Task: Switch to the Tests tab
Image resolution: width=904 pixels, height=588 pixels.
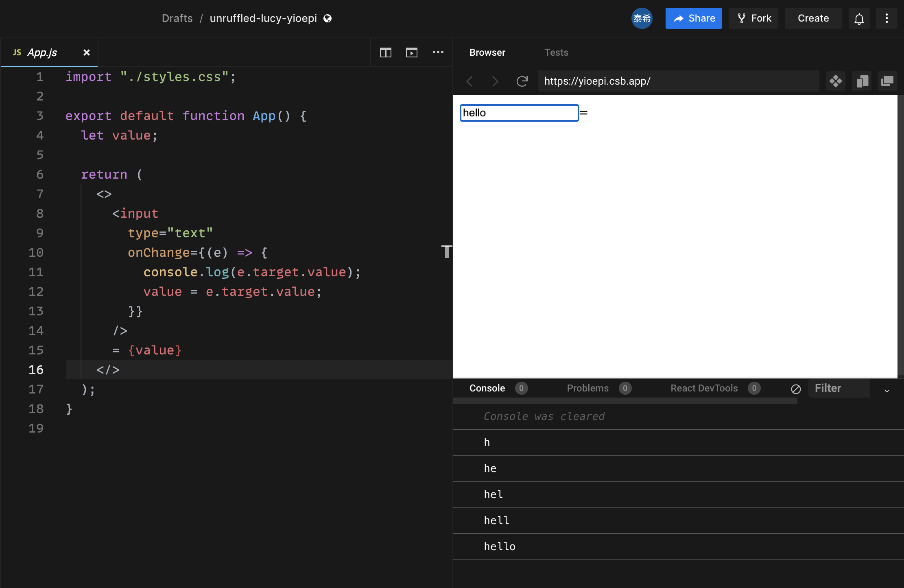Action: [x=556, y=52]
